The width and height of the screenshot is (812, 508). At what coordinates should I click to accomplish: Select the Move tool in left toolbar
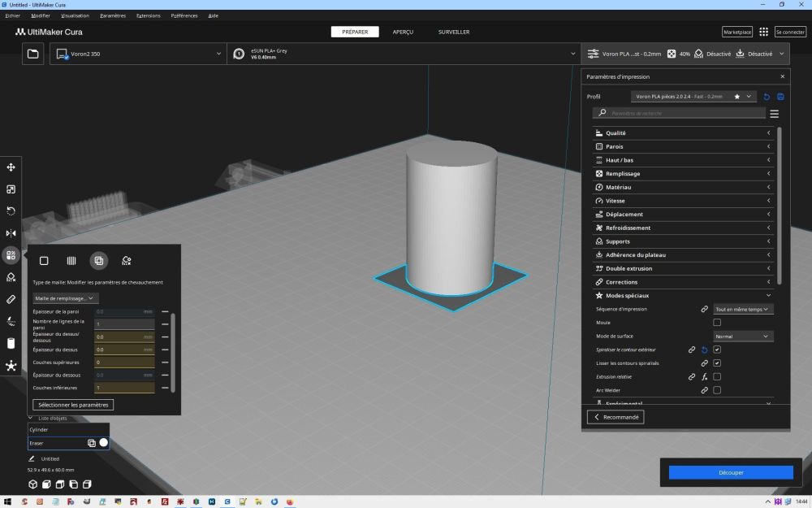click(x=11, y=167)
